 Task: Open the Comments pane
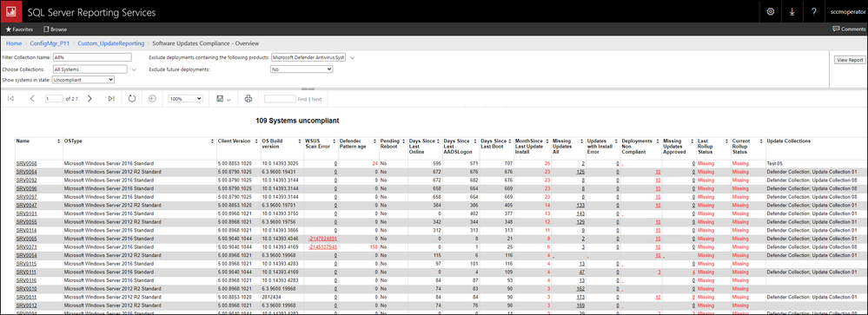[x=849, y=30]
